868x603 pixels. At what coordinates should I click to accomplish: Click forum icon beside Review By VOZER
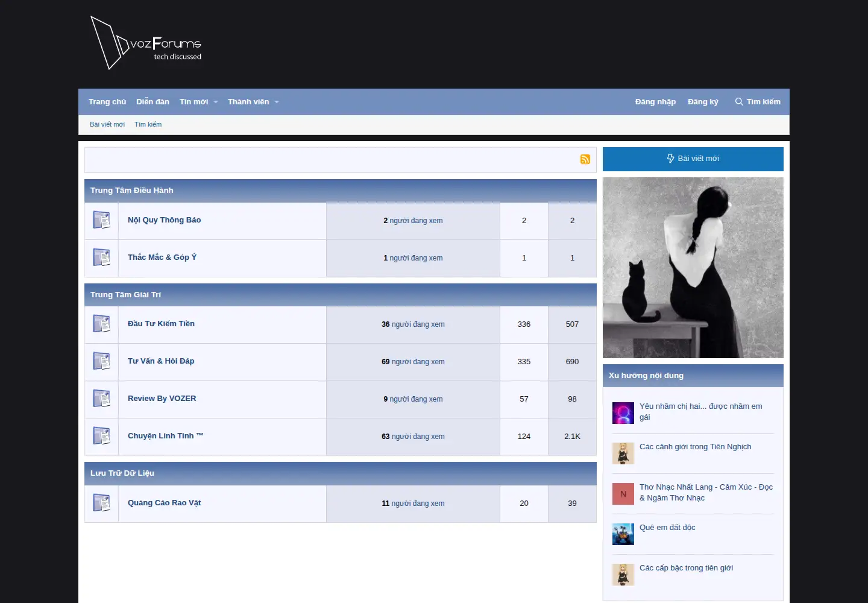101,399
